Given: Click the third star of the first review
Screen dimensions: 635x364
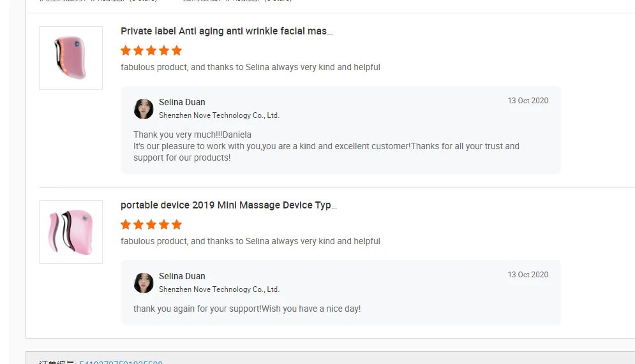Looking at the screenshot, I should pyautogui.click(x=151, y=50).
